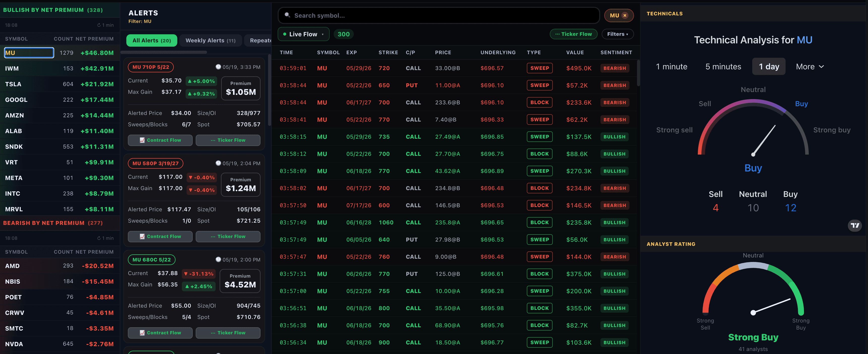Click BEARISH tag on the 03:58:44 PUT row
The width and height of the screenshot is (868, 354).
(615, 85)
